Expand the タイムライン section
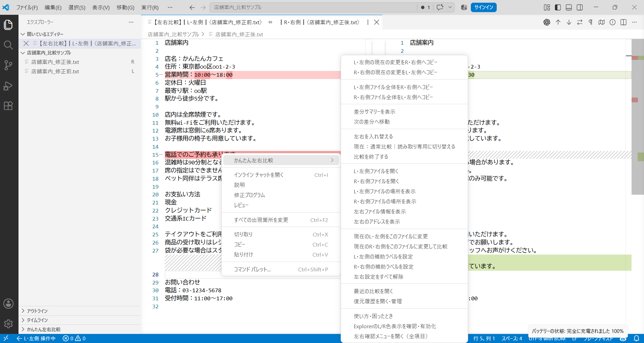The image size is (644, 343). tap(80, 320)
